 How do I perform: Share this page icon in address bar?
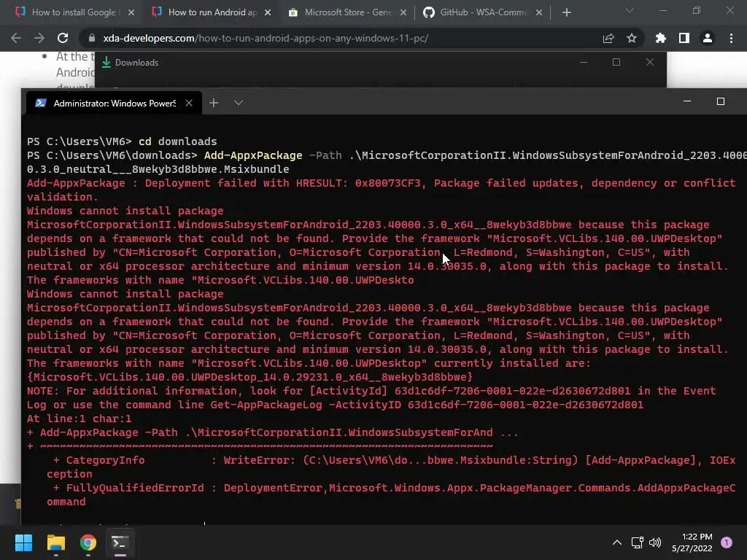click(x=608, y=38)
